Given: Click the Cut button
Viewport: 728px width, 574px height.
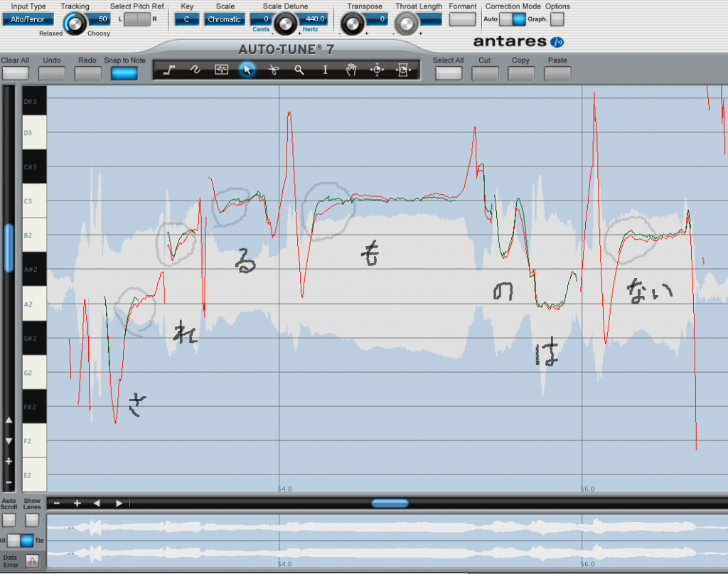Looking at the screenshot, I should coord(485,73).
